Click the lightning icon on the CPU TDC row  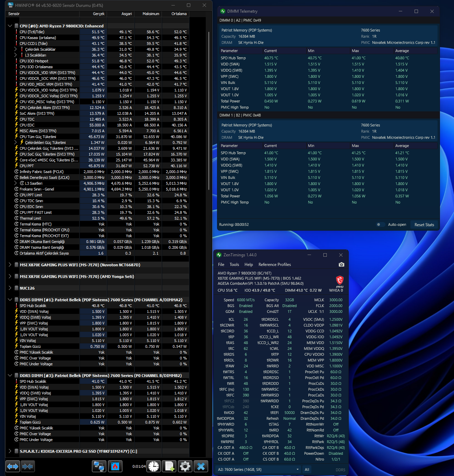coord(16,119)
